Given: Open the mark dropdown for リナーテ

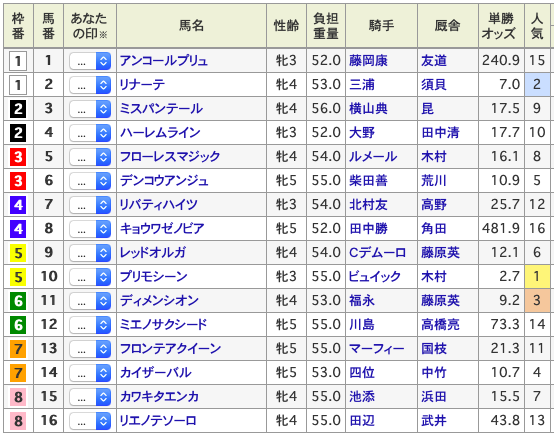Looking at the screenshot, I should [x=90, y=85].
